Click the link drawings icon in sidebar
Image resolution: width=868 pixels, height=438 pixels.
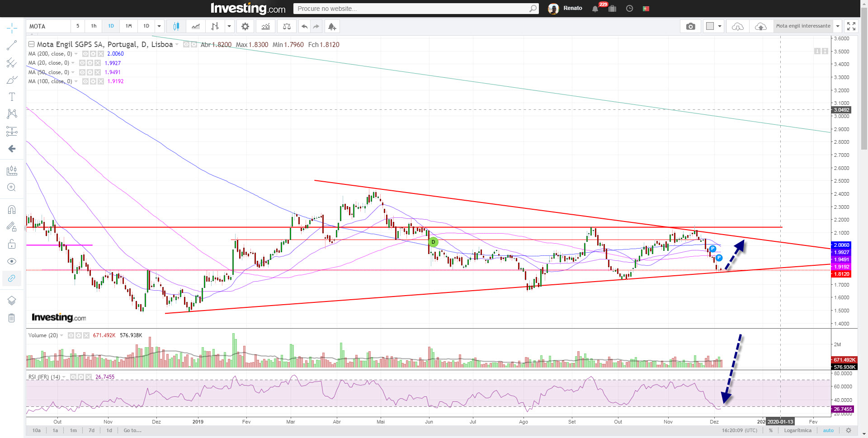12,278
